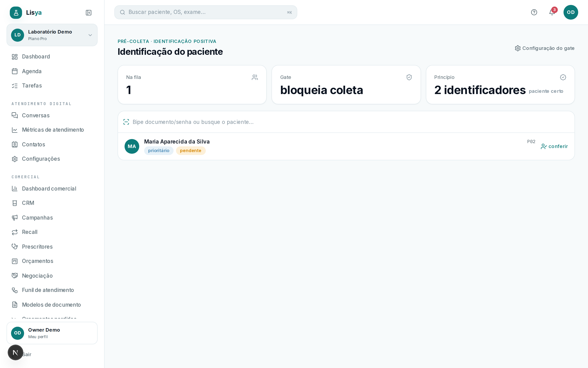Click the Negociação handshake icon
The image size is (588, 368).
[x=14, y=276]
